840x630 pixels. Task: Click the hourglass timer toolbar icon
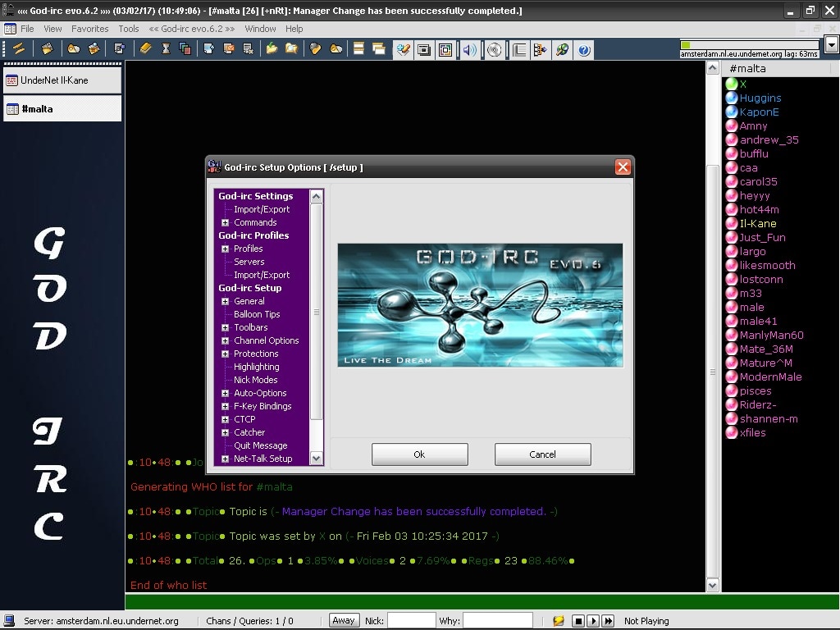pos(166,49)
